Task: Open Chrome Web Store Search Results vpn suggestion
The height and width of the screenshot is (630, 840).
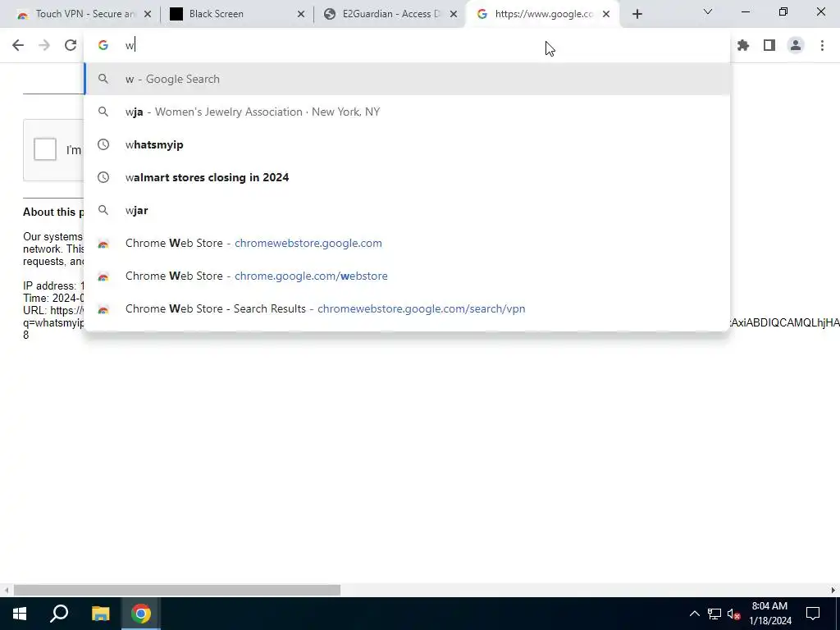Action: pyautogui.click(x=407, y=309)
